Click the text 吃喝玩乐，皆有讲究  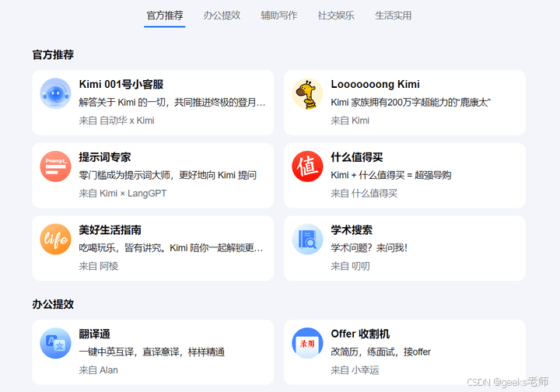(171, 248)
